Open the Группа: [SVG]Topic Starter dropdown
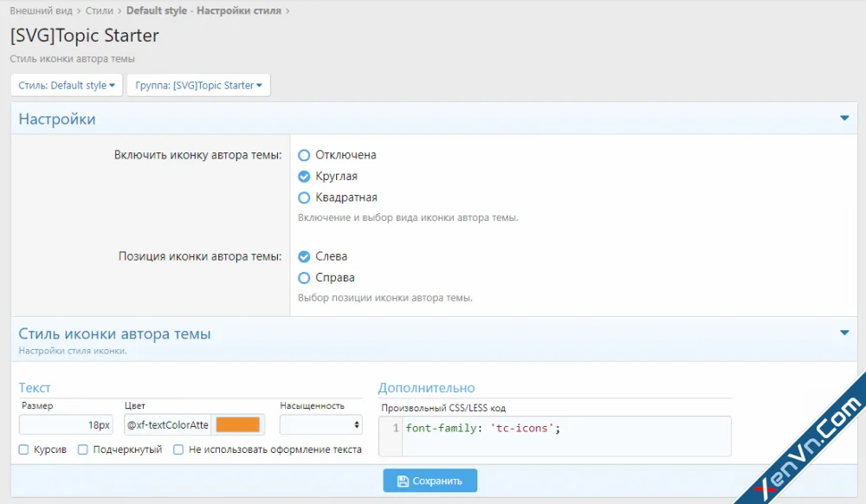The image size is (866, 504). click(198, 85)
